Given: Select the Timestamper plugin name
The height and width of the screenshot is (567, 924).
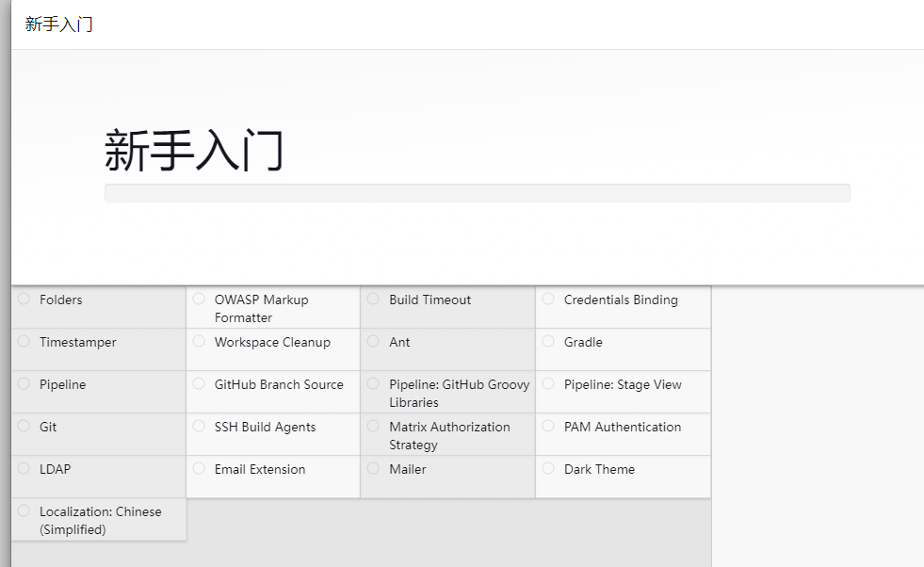Looking at the screenshot, I should point(78,343).
